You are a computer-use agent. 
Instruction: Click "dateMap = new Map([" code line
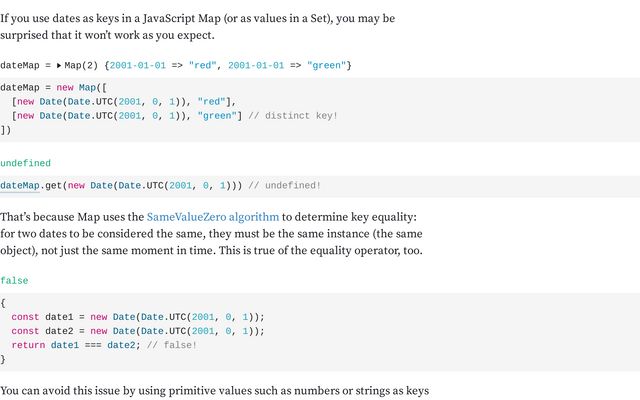(53, 88)
